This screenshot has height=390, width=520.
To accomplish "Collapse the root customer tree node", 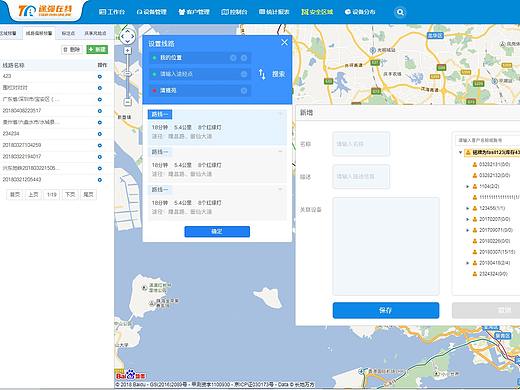I will click(460, 152).
